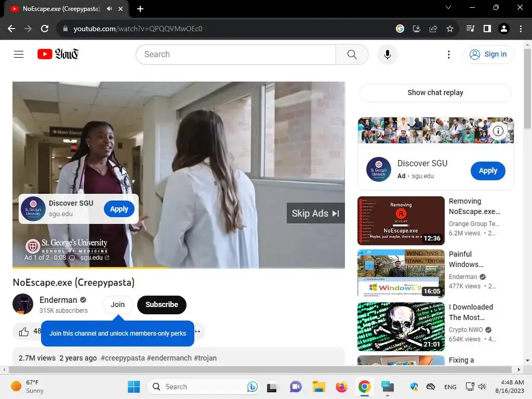Click the horizontal scrollbar

260,369
